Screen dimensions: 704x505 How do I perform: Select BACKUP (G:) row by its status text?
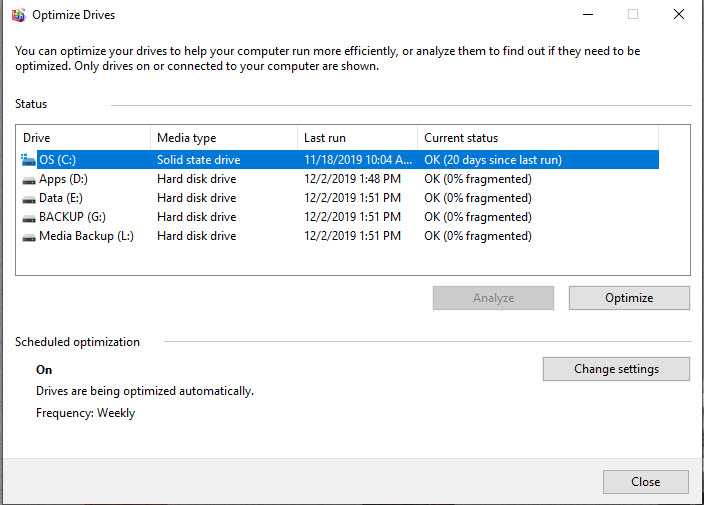coord(477,217)
